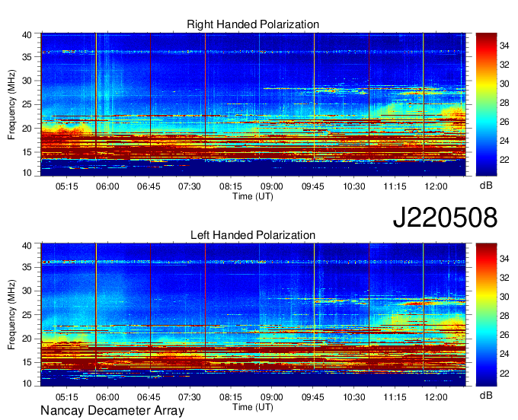This screenshot has height=420, width=518.
Task: Click 35 frequency tick on Right Handed plot
Action: click(27, 57)
